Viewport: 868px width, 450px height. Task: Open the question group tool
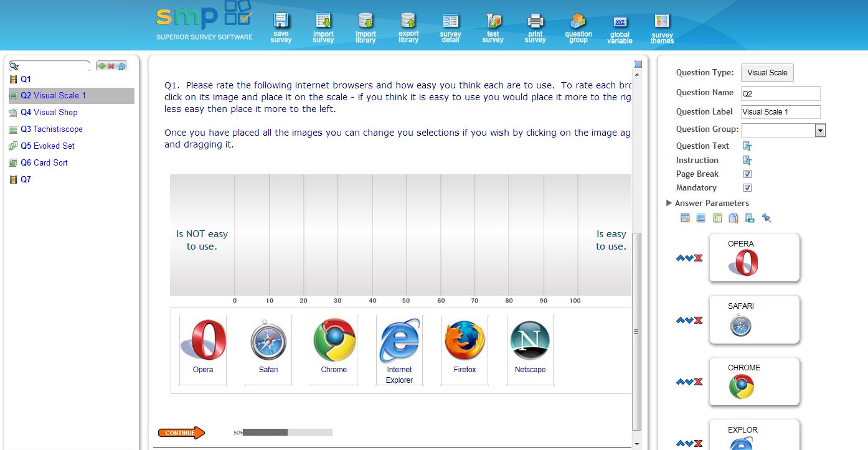click(578, 28)
